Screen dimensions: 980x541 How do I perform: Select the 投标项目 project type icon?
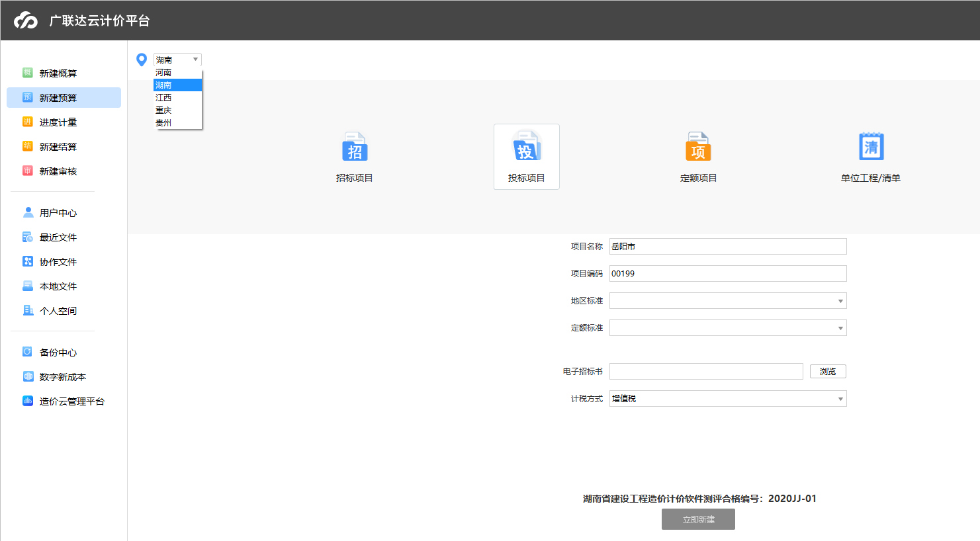coord(527,146)
